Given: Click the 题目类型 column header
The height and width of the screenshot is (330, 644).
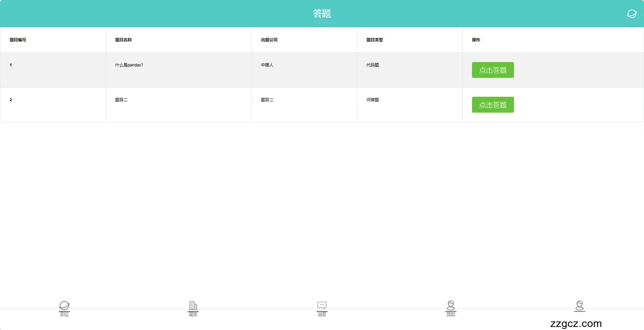Looking at the screenshot, I should (x=375, y=40).
